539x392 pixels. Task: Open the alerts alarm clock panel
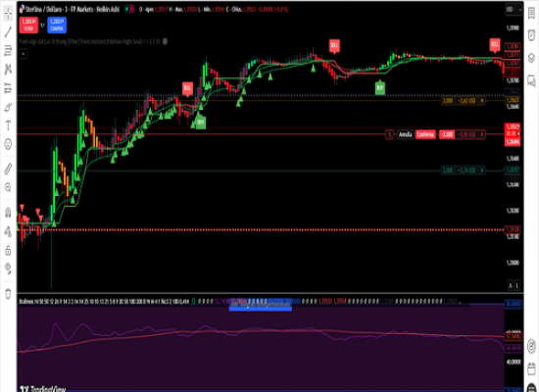click(x=531, y=35)
